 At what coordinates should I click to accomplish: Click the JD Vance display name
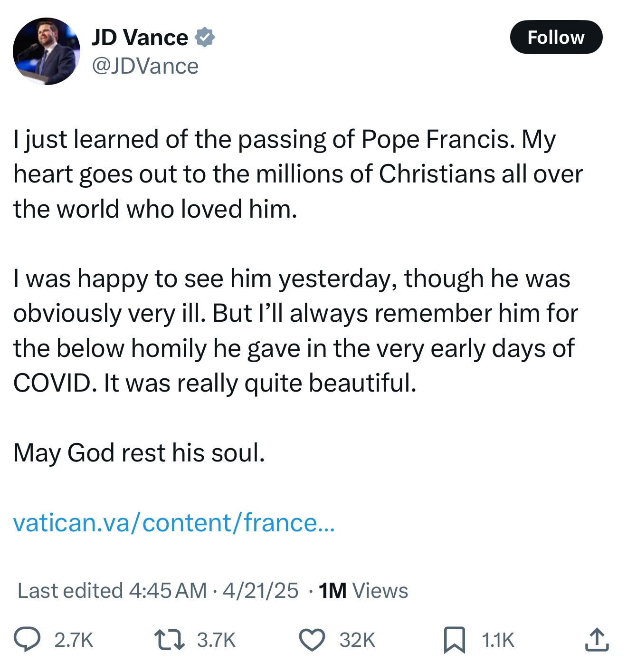[x=140, y=37]
